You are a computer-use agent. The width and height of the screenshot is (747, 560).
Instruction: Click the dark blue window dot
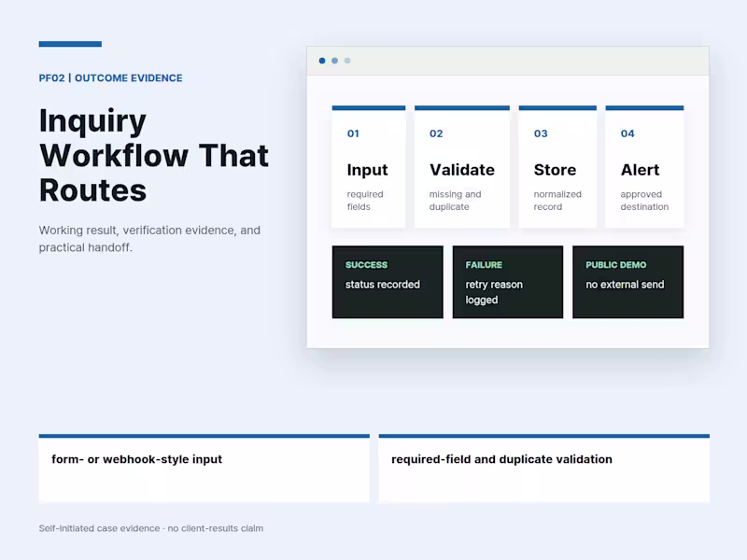(322, 61)
